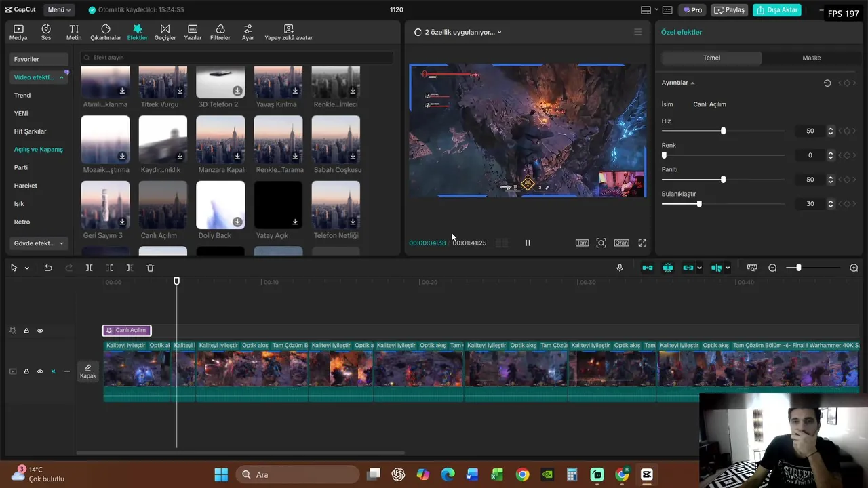Click the Dışa Aktar export button

point(777,10)
